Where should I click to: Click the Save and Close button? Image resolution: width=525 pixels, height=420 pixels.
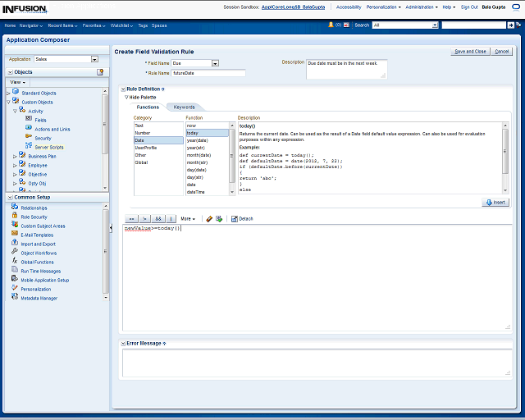pyautogui.click(x=470, y=51)
